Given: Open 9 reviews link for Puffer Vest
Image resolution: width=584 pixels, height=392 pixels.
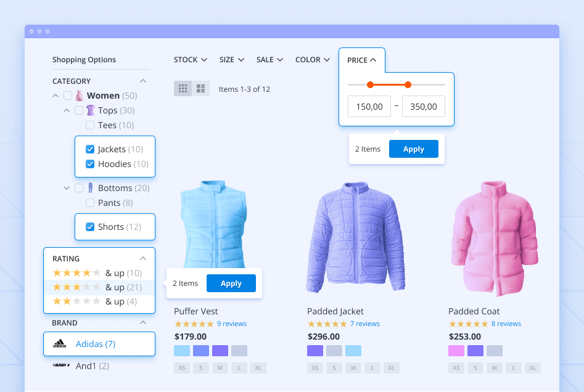Looking at the screenshot, I should (x=231, y=324).
